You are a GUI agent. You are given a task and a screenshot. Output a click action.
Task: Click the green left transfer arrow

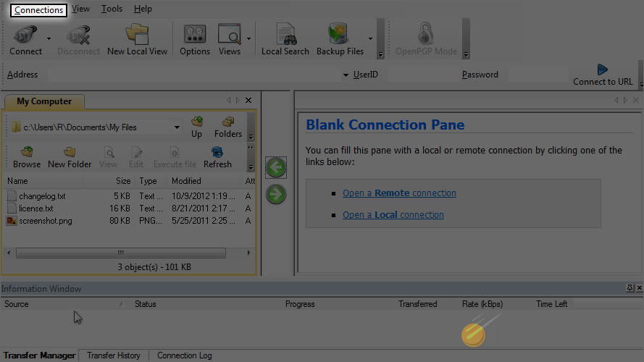pyautogui.click(x=275, y=167)
